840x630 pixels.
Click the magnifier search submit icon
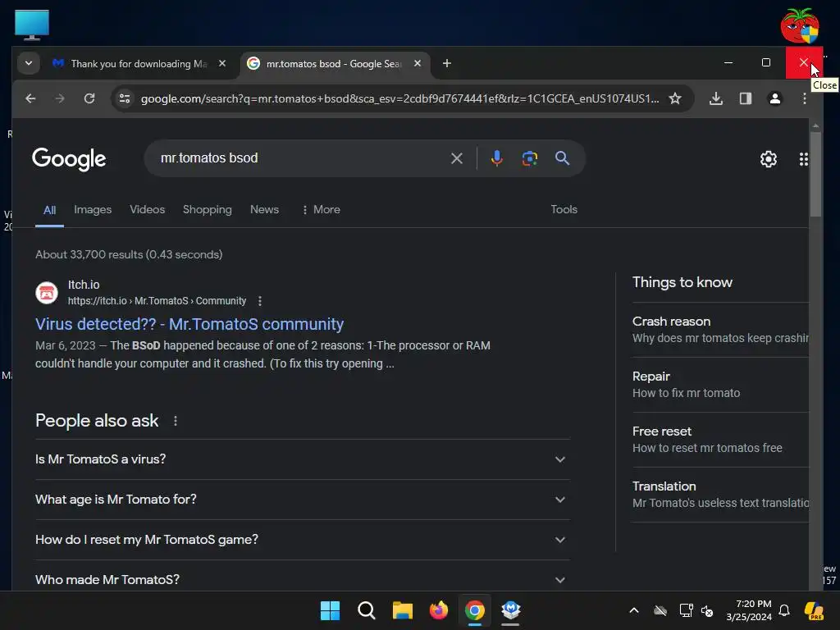562,158
